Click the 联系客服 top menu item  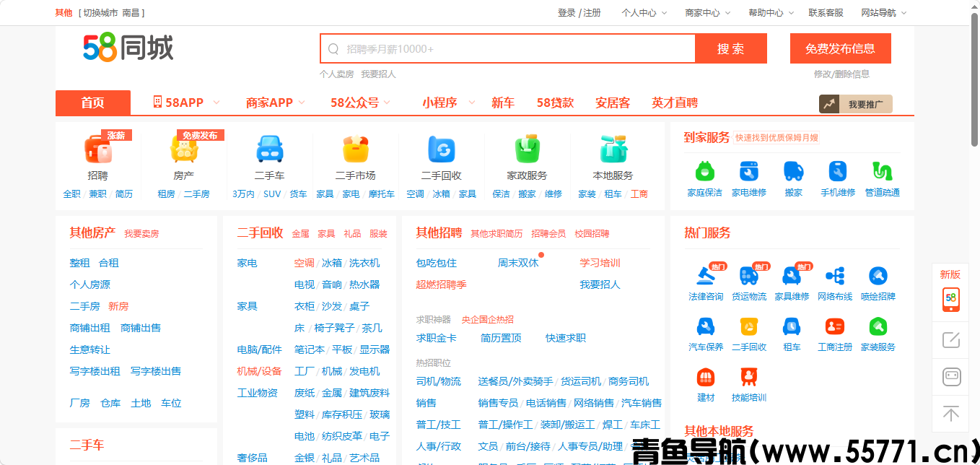826,13
